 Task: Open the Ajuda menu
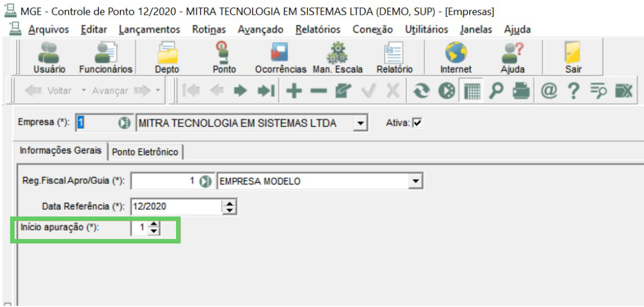click(517, 30)
